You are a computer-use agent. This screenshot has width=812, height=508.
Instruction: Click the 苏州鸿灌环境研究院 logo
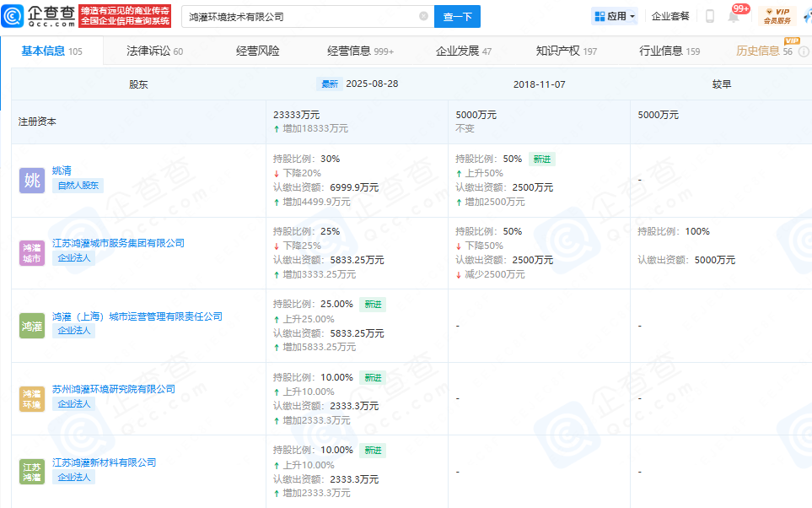pyautogui.click(x=32, y=399)
